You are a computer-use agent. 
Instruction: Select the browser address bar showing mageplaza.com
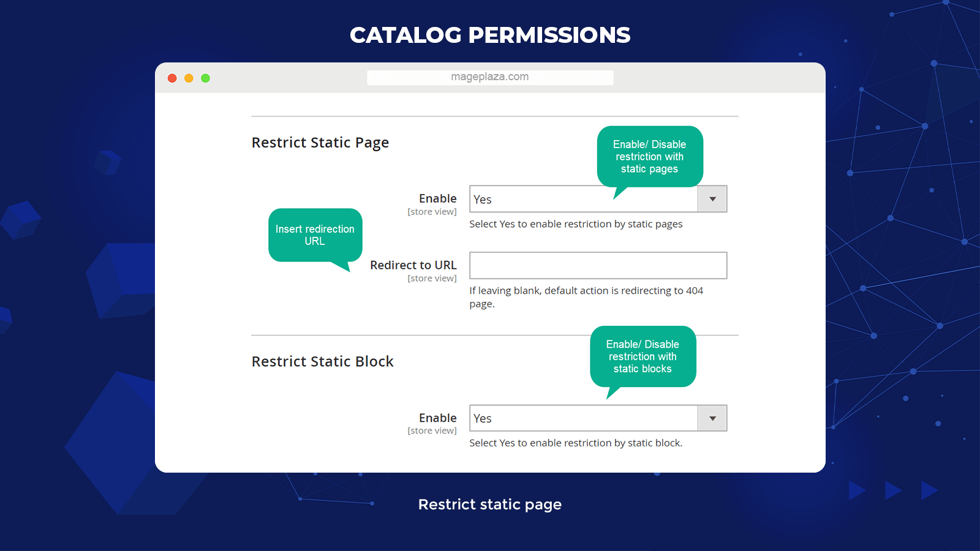tap(489, 77)
